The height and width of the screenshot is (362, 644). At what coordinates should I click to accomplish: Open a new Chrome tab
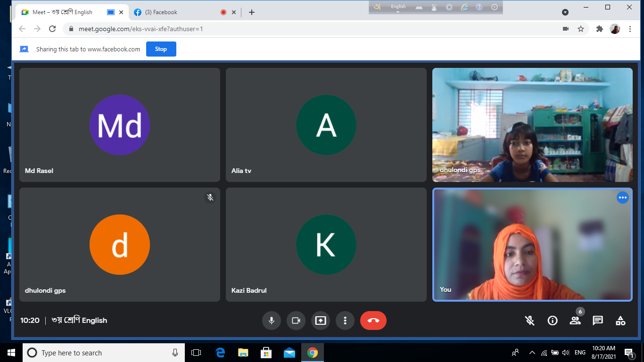tap(252, 12)
